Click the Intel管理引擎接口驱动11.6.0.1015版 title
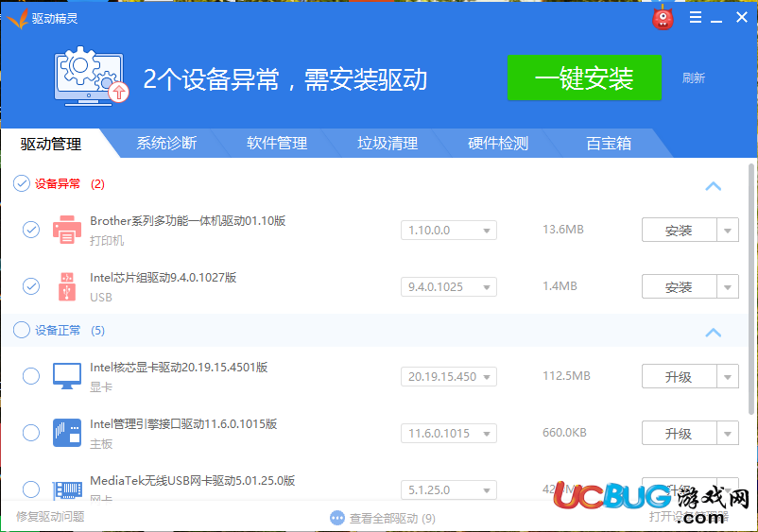This screenshot has width=758, height=532. click(x=183, y=423)
